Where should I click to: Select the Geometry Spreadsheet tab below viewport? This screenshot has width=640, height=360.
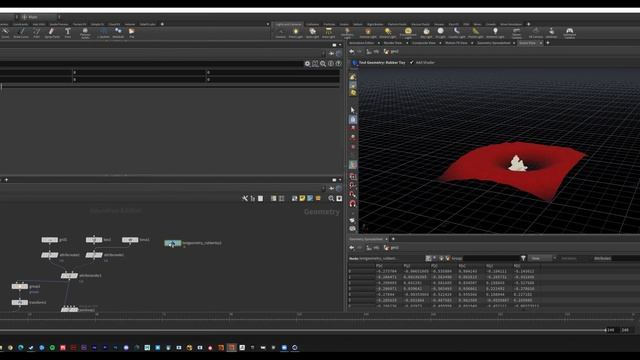coord(366,239)
